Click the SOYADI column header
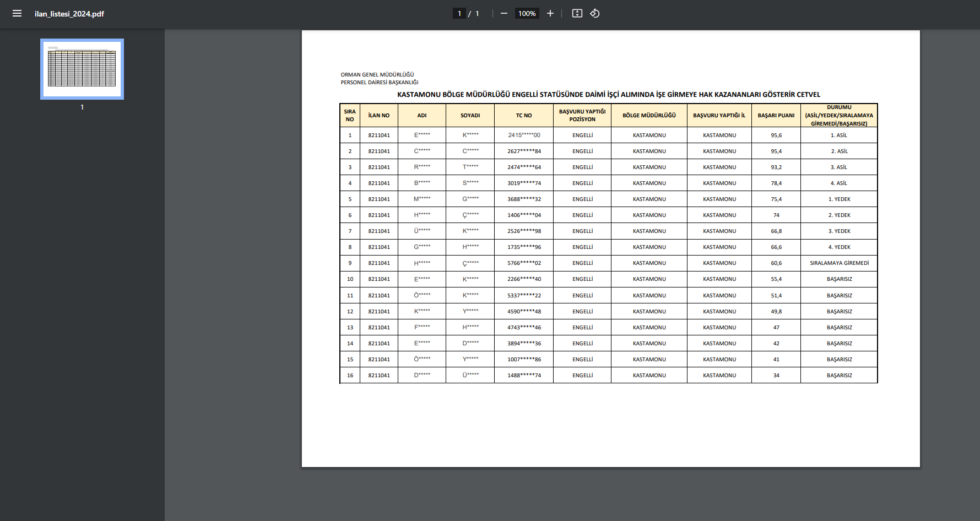The height and width of the screenshot is (521, 980). point(470,115)
